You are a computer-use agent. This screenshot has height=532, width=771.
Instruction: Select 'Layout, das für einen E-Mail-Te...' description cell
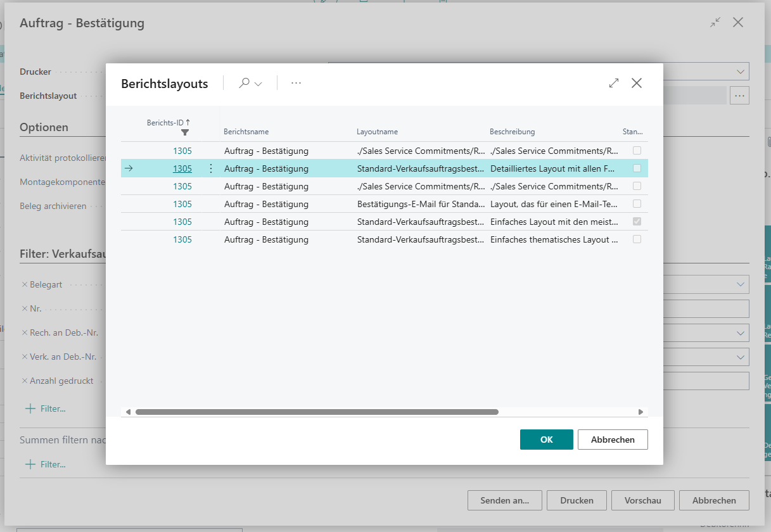554,204
